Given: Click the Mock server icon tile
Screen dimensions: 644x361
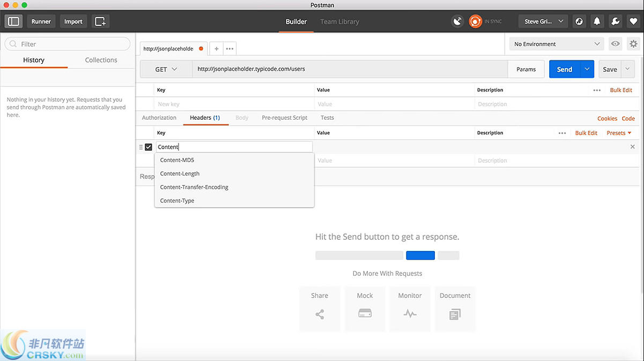Looking at the screenshot, I should point(365,308).
